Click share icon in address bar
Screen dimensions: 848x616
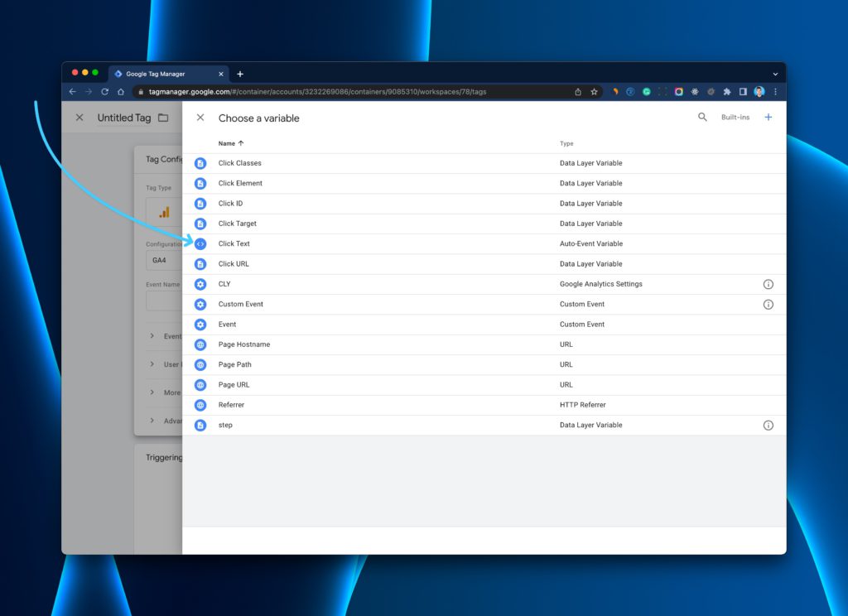click(577, 91)
